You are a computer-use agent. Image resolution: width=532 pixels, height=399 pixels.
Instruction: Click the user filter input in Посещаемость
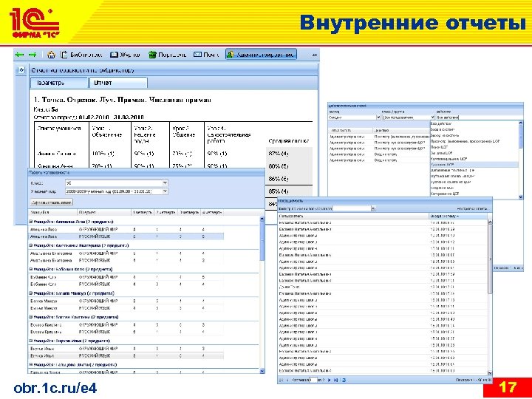pos(352,208)
